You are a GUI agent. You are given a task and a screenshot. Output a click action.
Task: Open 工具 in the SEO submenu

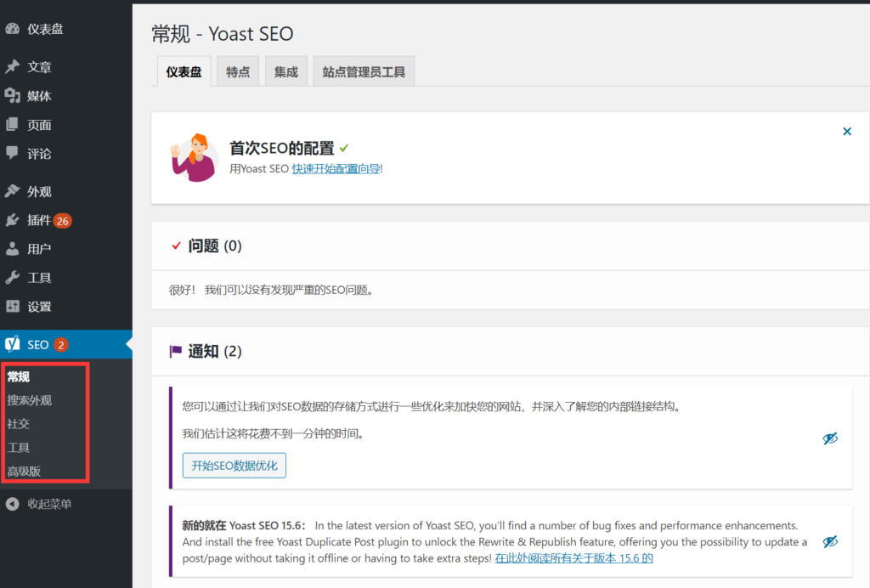19,448
